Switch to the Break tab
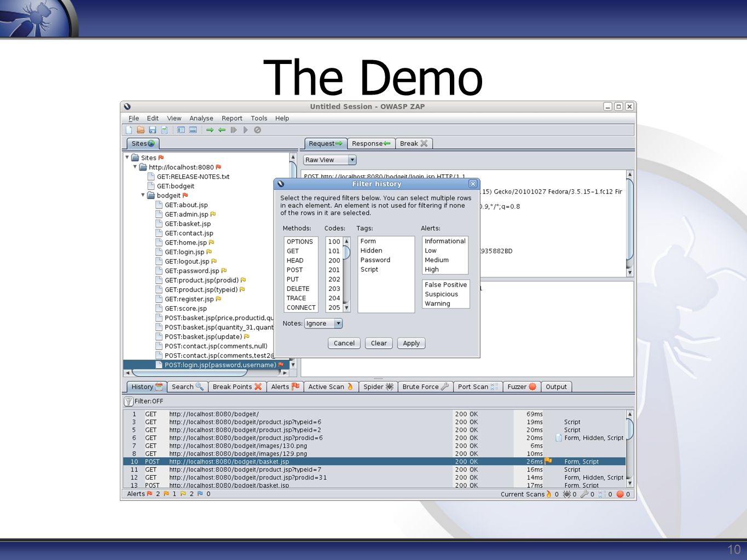 [414, 143]
